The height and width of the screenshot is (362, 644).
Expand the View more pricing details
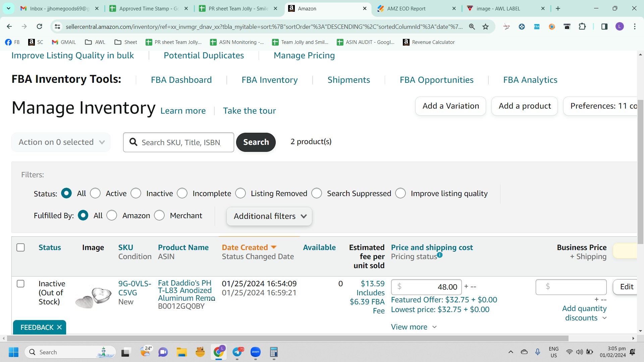[x=414, y=327]
